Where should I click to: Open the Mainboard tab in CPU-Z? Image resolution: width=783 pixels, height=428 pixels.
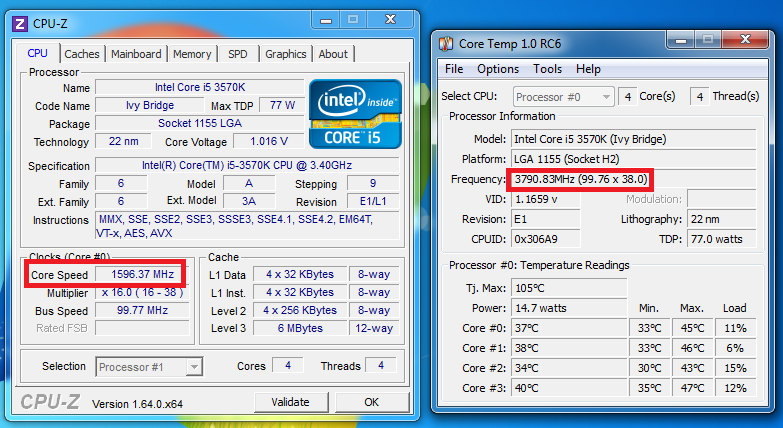click(x=136, y=54)
